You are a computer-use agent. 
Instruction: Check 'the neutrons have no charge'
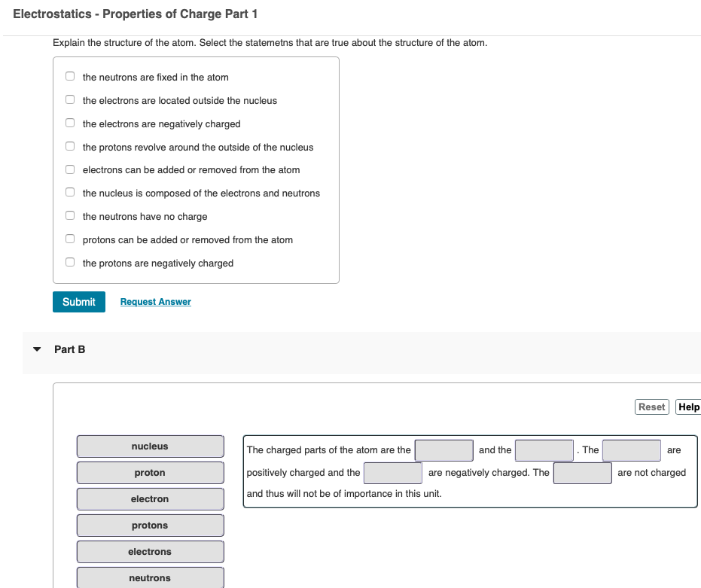pyautogui.click(x=69, y=215)
